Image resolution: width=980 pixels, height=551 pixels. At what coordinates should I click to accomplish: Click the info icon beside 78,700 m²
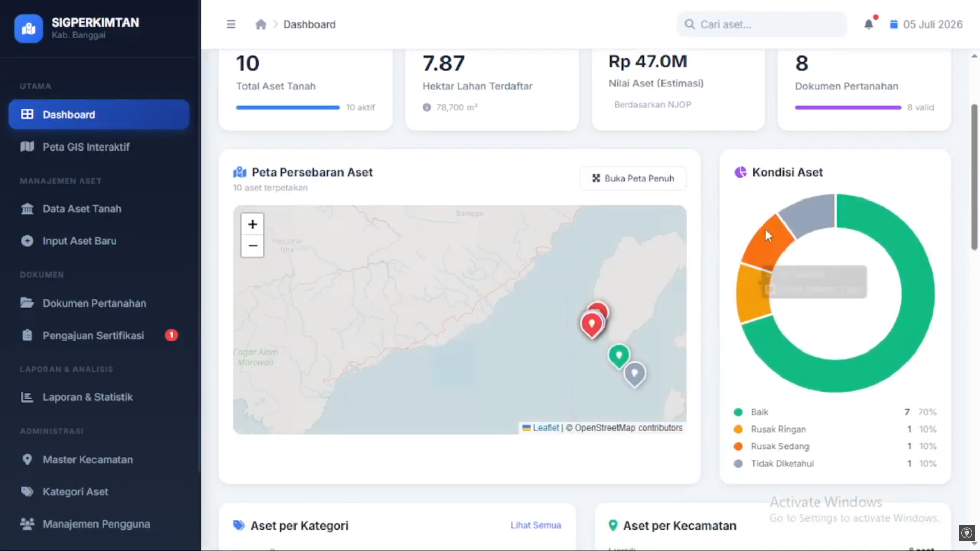(x=427, y=107)
